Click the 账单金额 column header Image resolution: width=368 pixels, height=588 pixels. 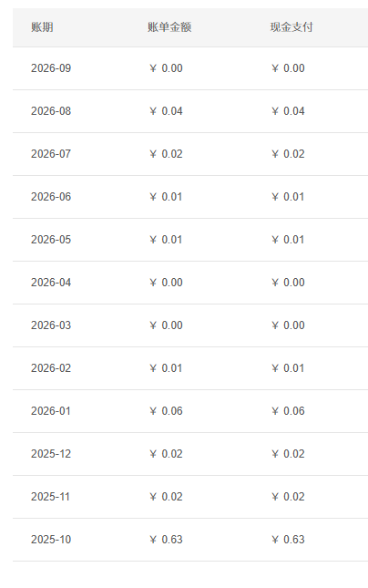[169, 27]
